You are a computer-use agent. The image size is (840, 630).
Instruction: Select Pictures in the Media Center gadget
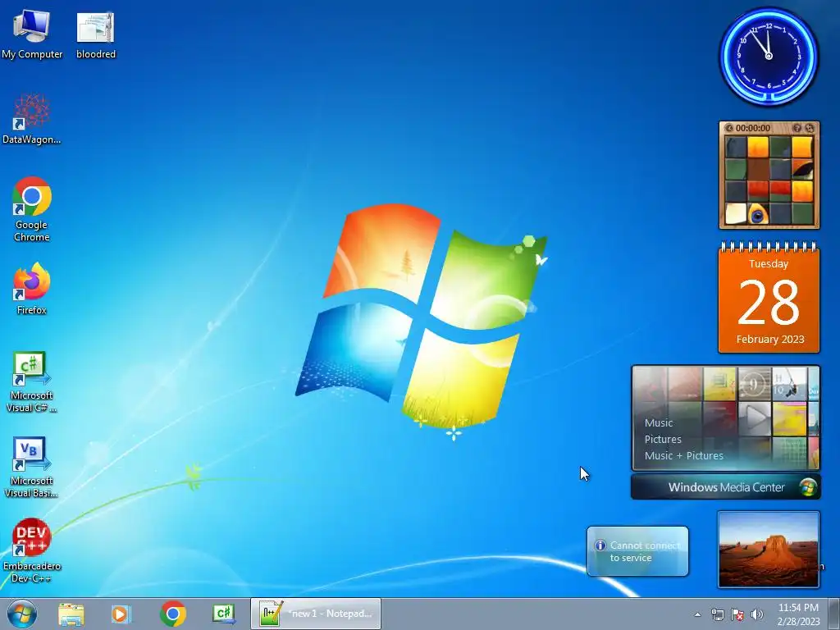point(663,440)
